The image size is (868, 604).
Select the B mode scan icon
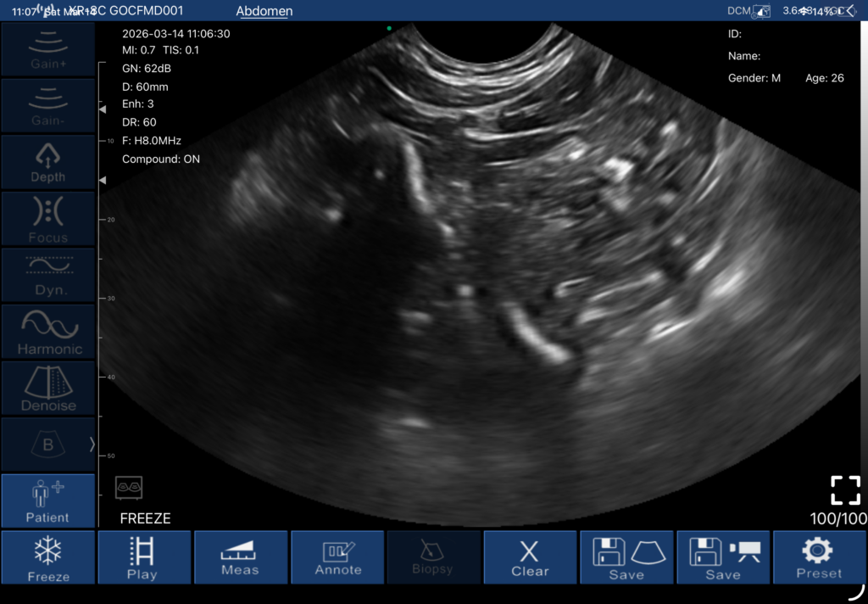(x=47, y=445)
